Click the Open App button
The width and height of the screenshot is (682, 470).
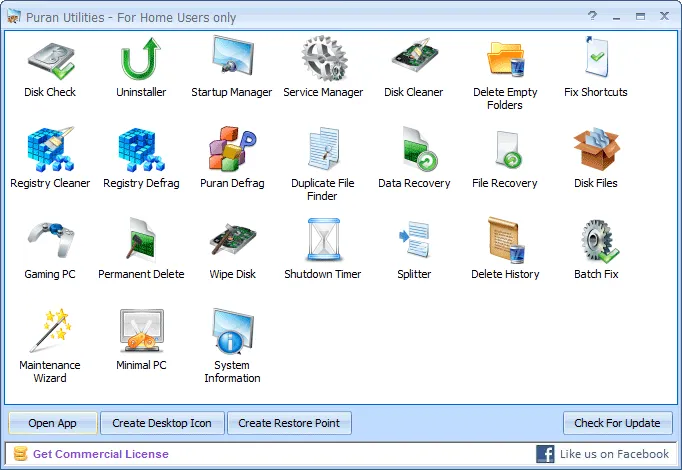[53, 423]
